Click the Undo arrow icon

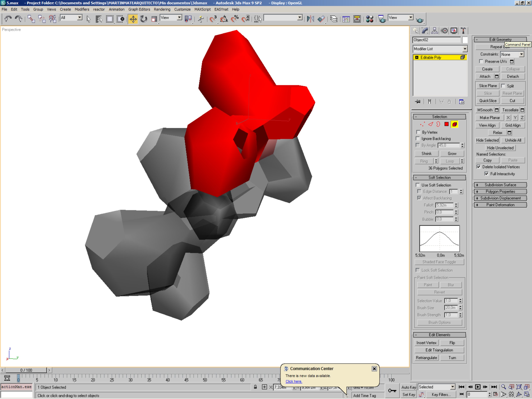[x=8, y=19]
